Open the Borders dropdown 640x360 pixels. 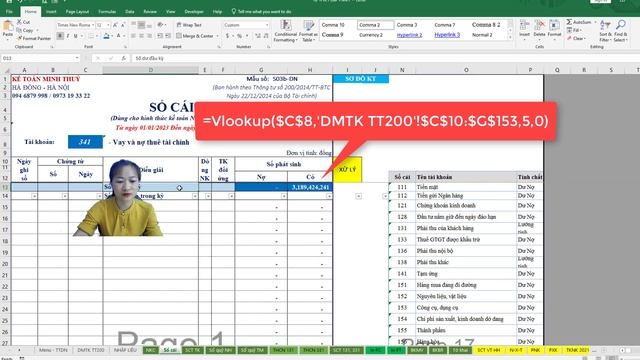coord(97,36)
